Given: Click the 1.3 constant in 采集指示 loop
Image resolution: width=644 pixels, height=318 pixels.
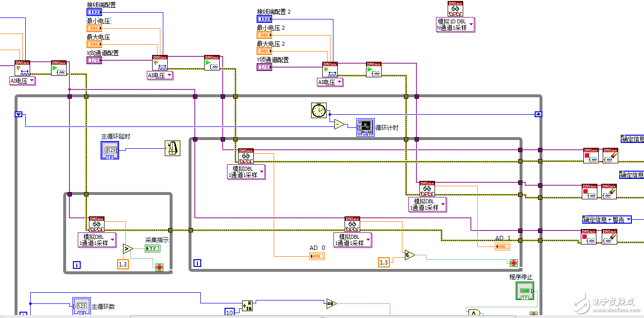Looking at the screenshot, I should point(123,264).
